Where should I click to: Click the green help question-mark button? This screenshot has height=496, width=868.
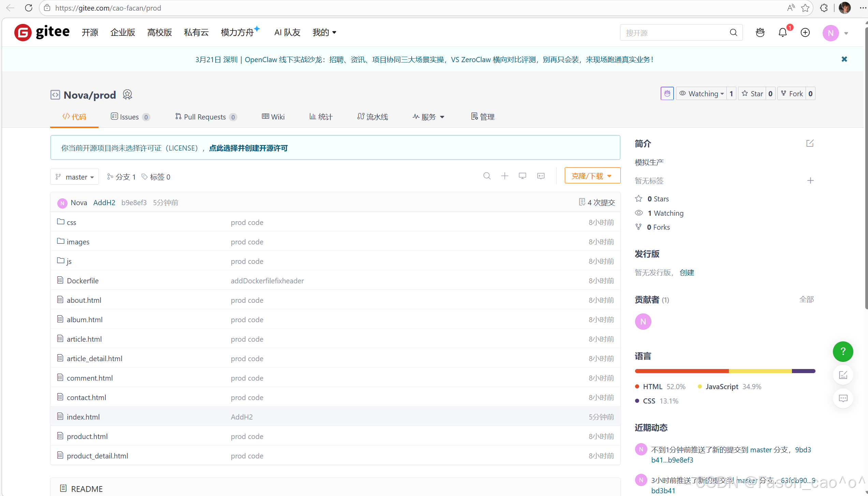pyautogui.click(x=842, y=351)
